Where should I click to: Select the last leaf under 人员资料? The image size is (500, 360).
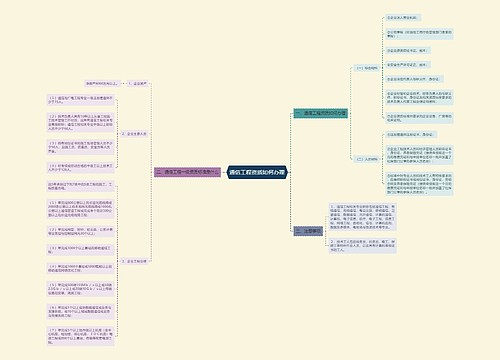coord(419,183)
